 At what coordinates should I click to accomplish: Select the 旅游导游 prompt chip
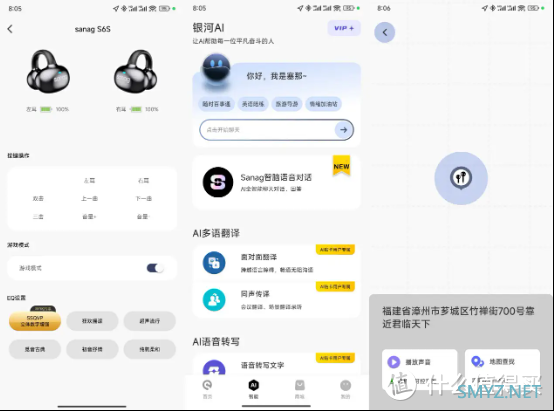tap(287, 104)
